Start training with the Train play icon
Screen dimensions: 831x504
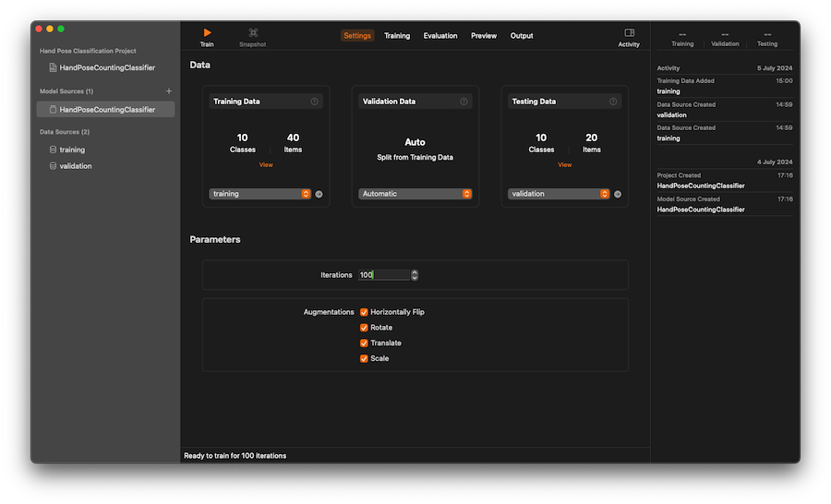207,33
